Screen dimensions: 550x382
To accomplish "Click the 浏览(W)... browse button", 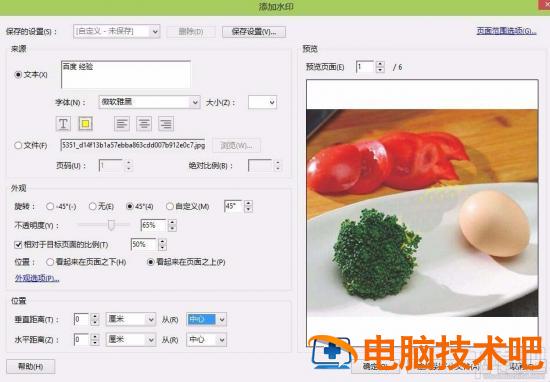I will tap(236, 145).
